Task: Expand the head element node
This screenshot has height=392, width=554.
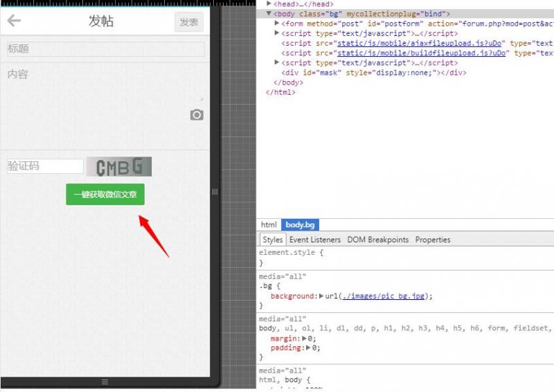Action: click(x=269, y=3)
